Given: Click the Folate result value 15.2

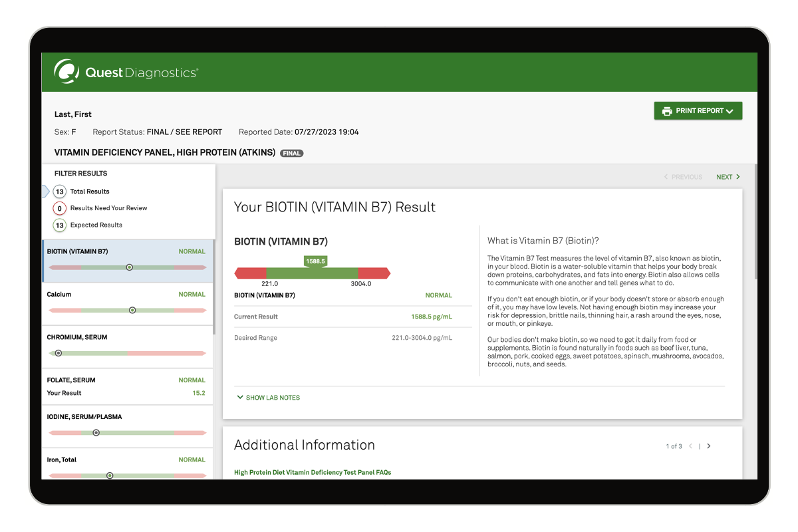Looking at the screenshot, I should click(x=199, y=393).
